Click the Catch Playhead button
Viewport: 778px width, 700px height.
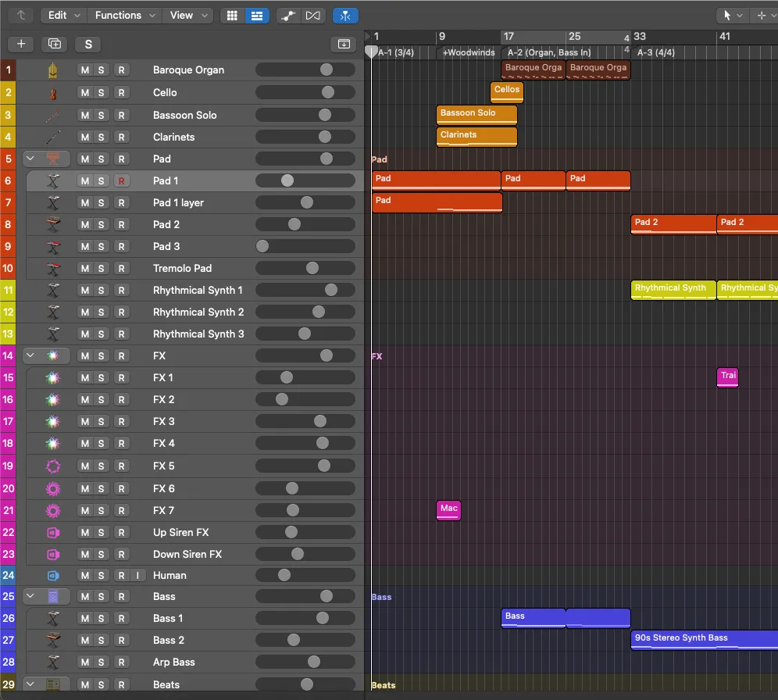click(x=345, y=16)
